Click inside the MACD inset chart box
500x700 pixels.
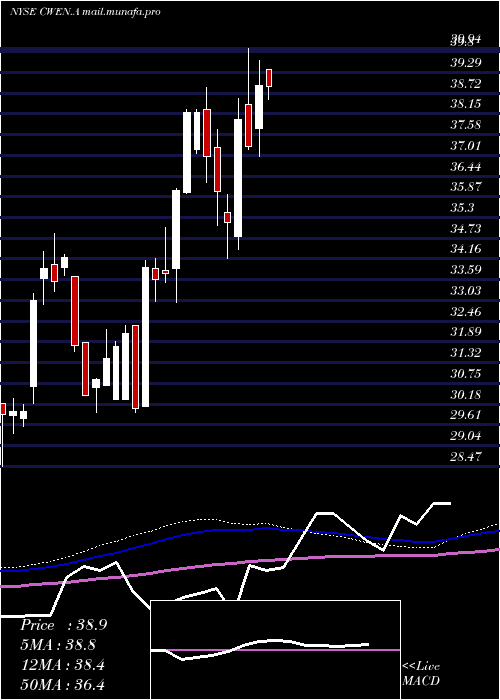(x=275, y=650)
